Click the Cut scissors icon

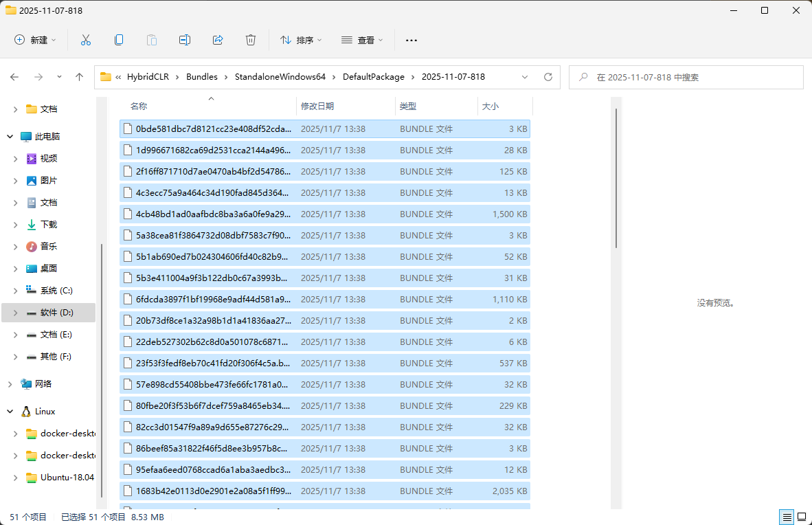(x=86, y=40)
